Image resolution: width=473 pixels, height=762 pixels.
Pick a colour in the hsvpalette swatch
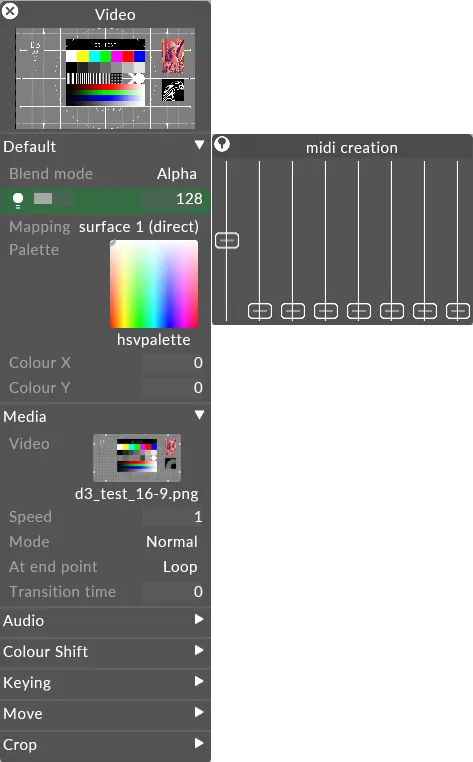coord(154,284)
